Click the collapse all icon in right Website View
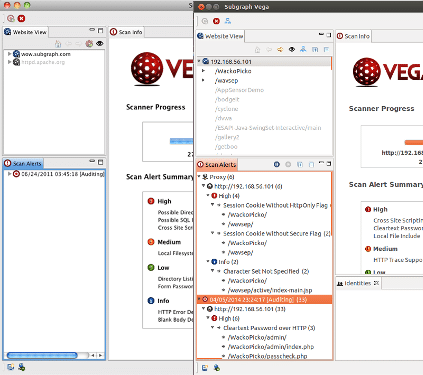 pyautogui.click(x=326, y=50)
